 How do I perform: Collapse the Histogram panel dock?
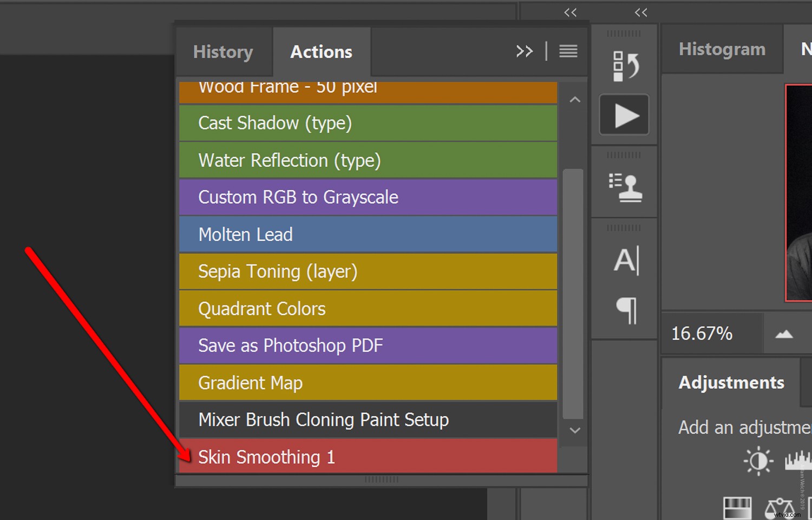pyautogui.click(x=641, y=12)
